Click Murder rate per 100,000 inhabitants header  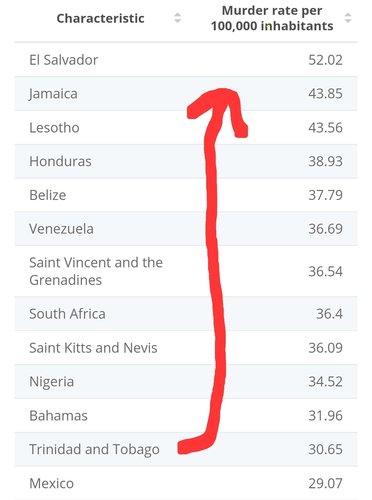point(272,18)
